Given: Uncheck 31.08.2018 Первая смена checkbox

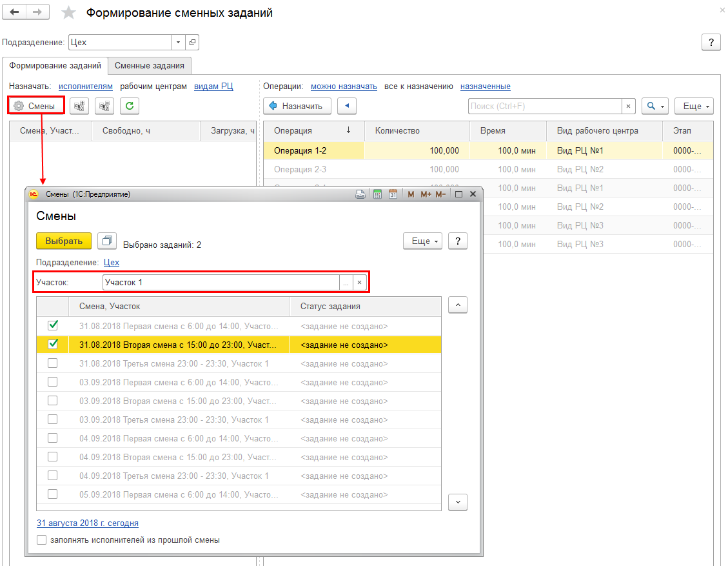Looking at the screenshot, I should tap(53, 325).
